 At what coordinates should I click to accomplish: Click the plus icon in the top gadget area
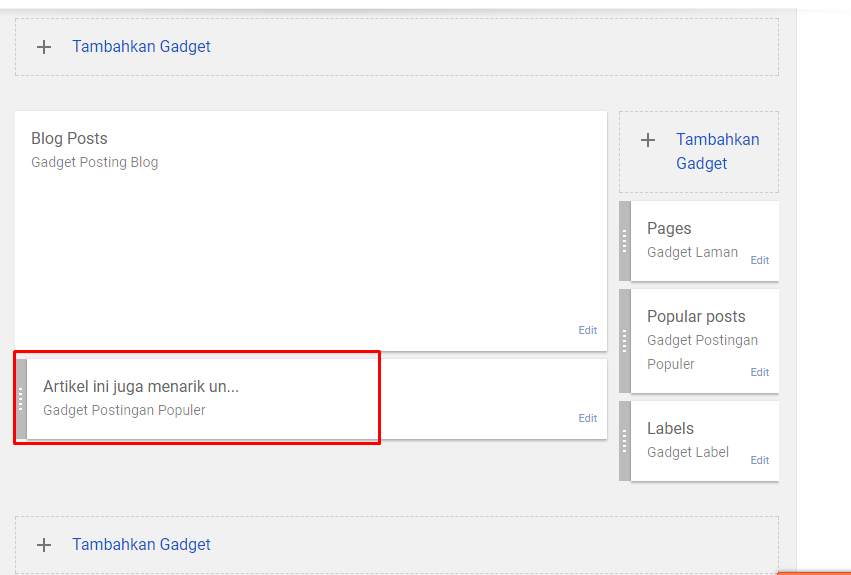pos(44,47)
